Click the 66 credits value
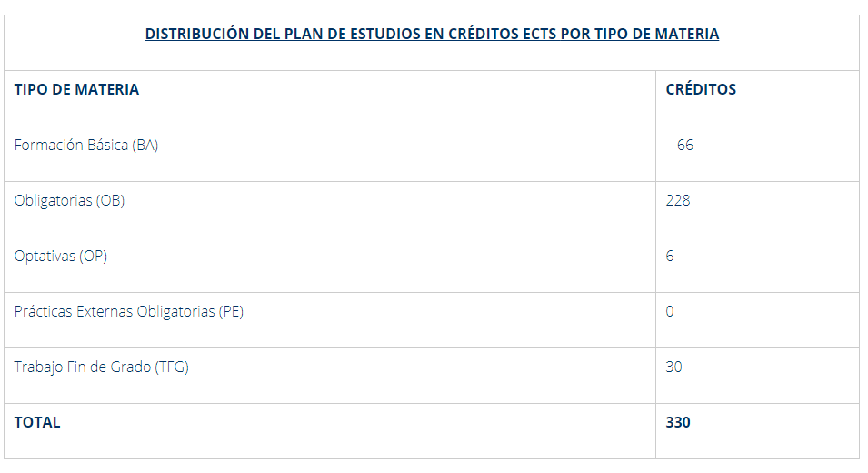Viewport: 868px width, 473px height. [685, 146]
